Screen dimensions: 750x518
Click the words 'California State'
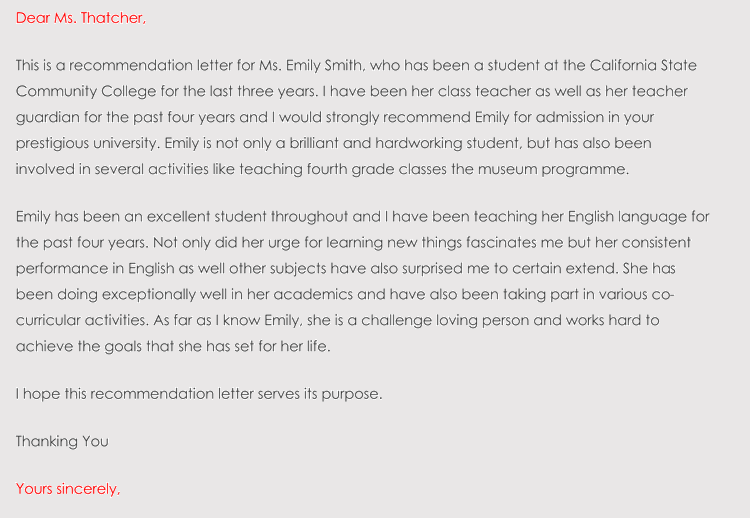[x=644, y=66]
